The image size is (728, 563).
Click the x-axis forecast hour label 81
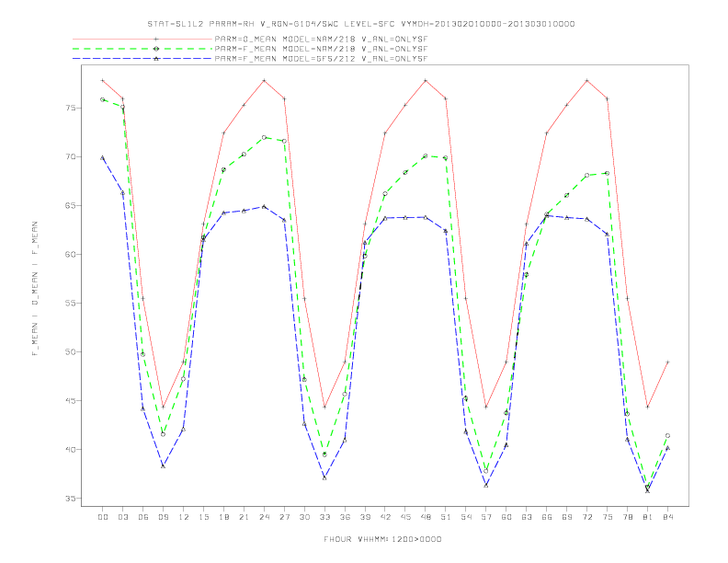pyautogui.click(x=648, y=517)
